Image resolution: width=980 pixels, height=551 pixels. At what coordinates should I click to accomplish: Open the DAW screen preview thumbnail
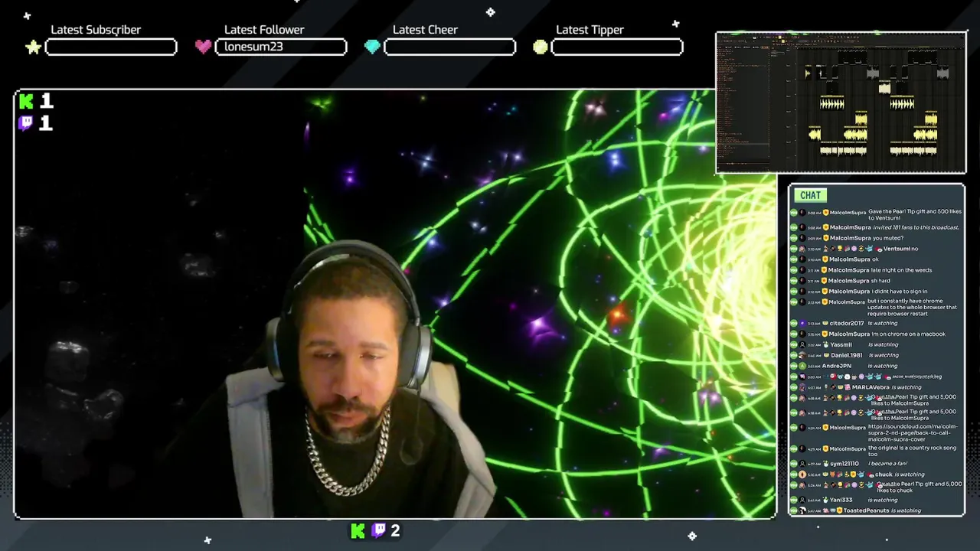point(841,103)
